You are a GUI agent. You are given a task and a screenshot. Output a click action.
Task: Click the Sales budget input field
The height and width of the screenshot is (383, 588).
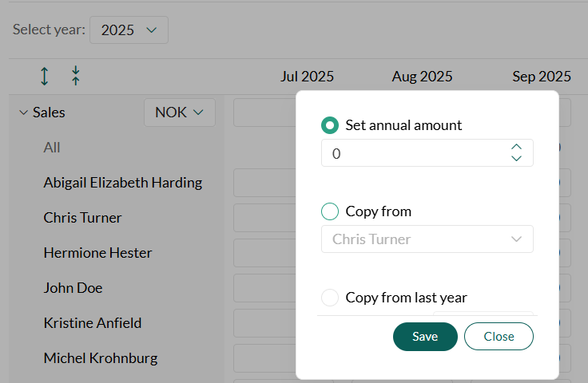click(264, 113)
